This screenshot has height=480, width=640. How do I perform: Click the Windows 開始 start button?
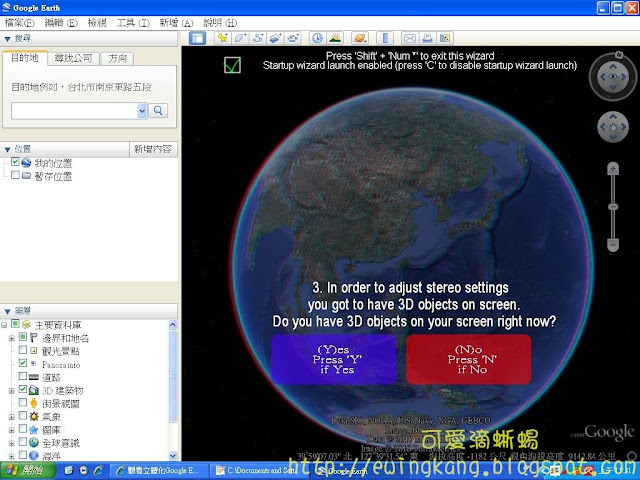[28, 471]
